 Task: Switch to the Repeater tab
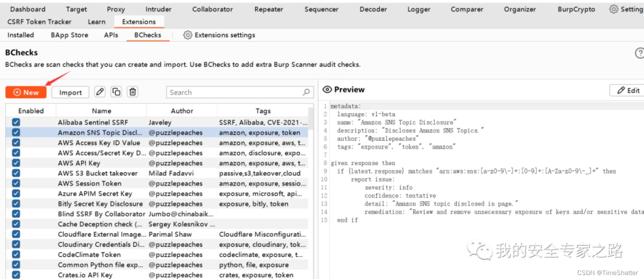point(269,9)
